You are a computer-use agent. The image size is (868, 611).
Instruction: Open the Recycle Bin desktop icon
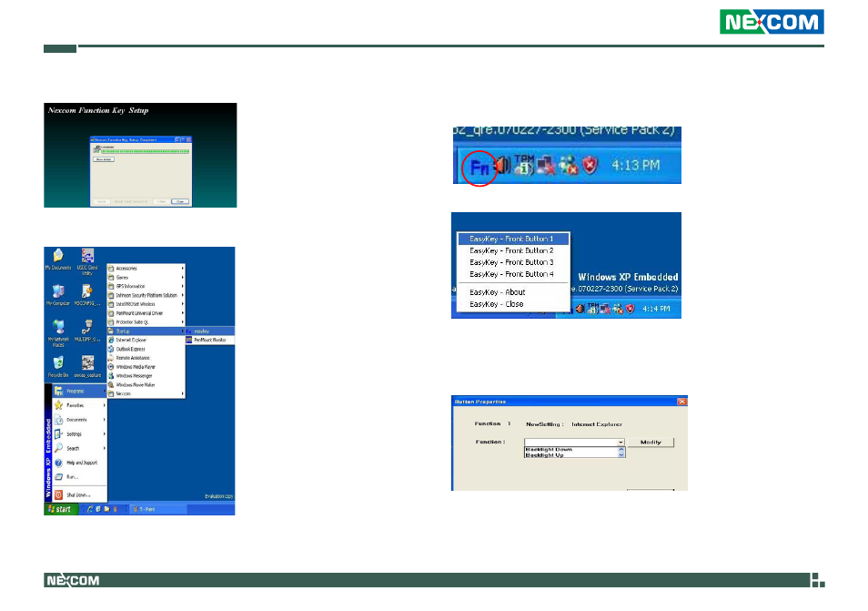pyautogui.click(x=57, y=366)
